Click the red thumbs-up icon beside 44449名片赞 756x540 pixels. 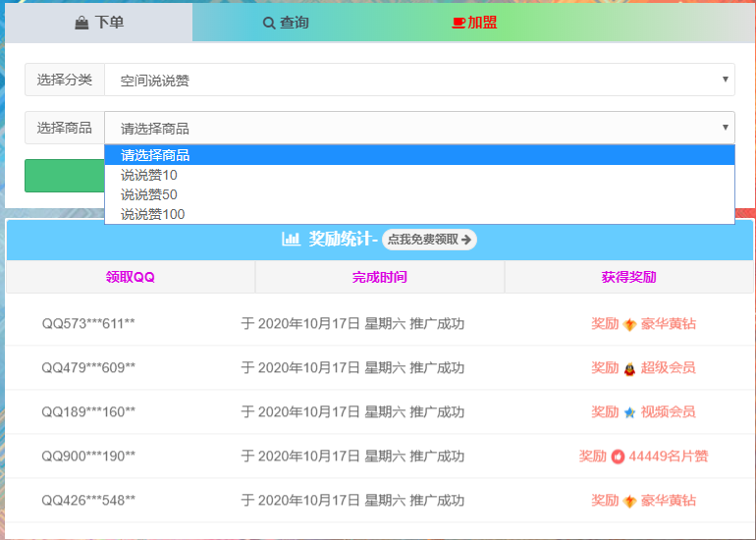pyautogui.click(x=618, y=457)
